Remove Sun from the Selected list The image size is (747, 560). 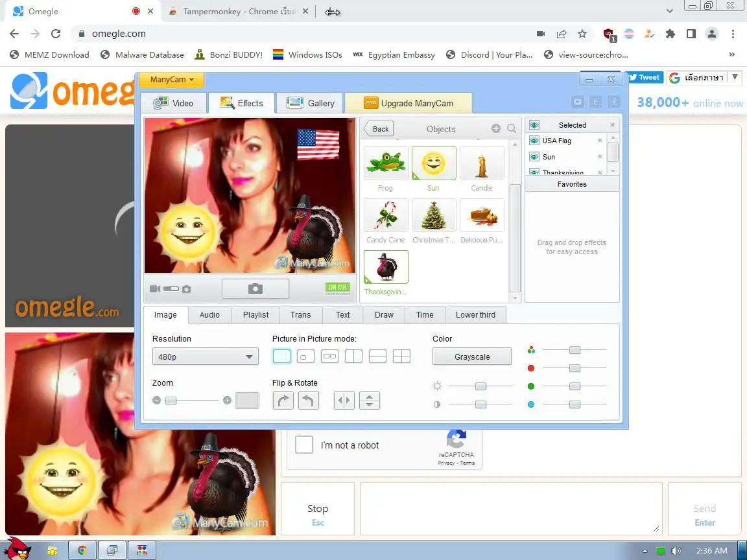pos(600,156)
